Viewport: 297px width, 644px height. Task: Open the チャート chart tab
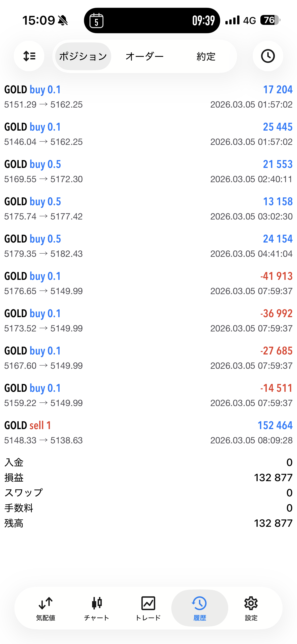click(97, 608)
